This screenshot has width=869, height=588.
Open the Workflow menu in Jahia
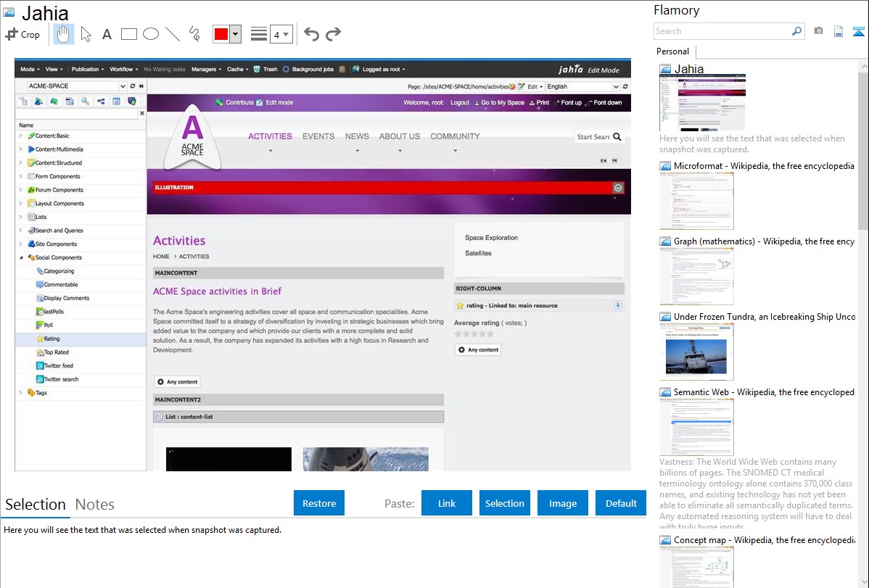(124, 70)
